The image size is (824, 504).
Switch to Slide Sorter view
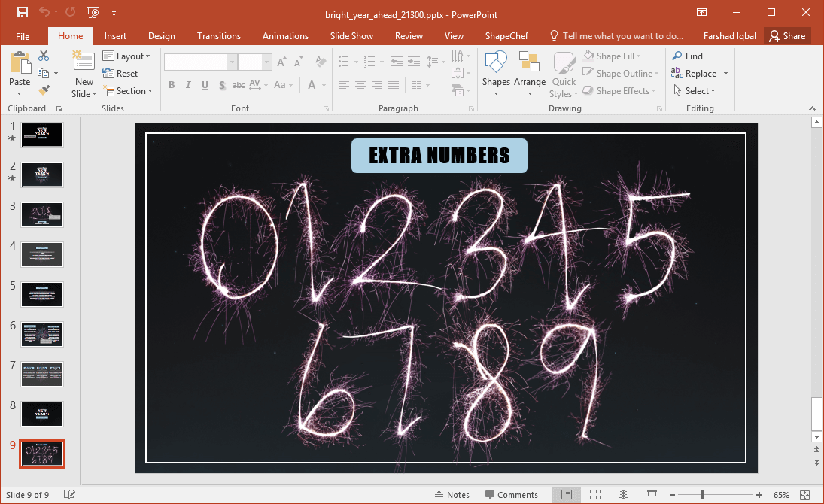click(594, 494)
